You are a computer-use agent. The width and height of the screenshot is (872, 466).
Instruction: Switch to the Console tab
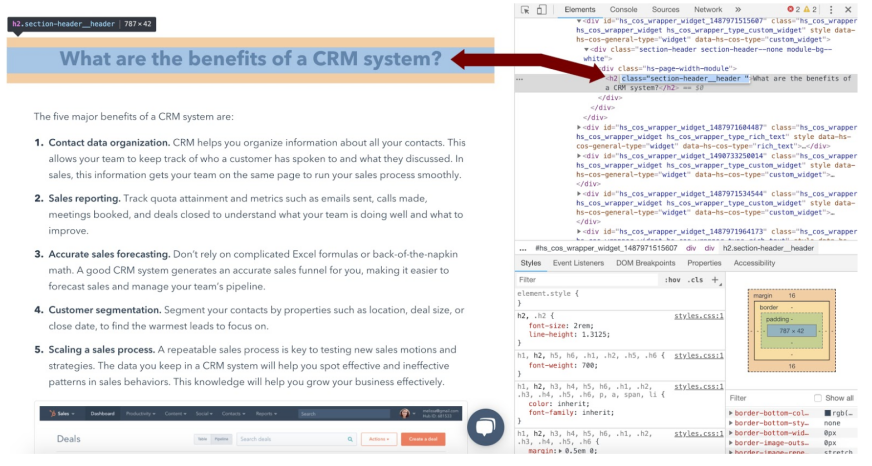(623, 9)
